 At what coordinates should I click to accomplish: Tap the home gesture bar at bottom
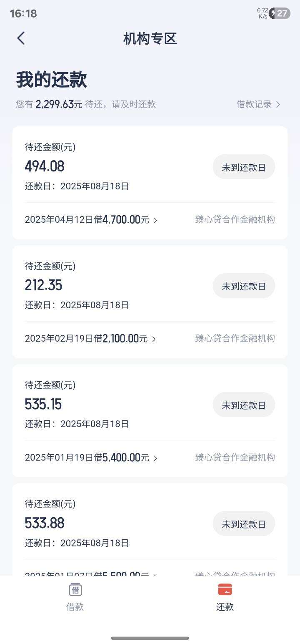pos(150,638)
